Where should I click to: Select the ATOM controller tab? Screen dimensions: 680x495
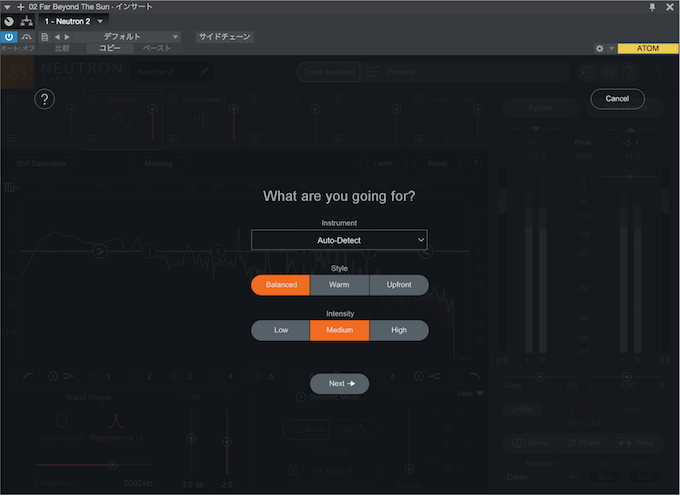click(648, 48)
